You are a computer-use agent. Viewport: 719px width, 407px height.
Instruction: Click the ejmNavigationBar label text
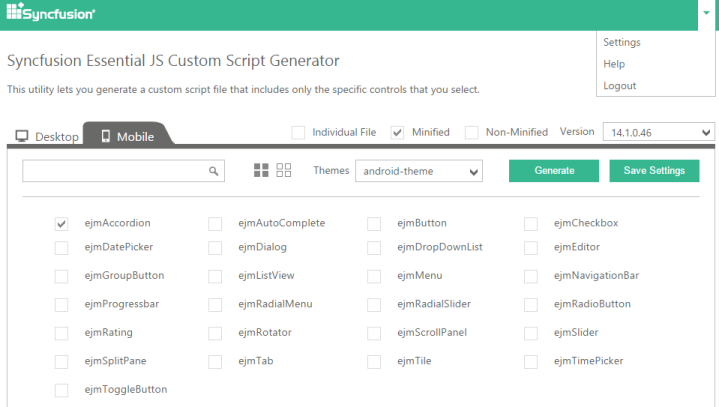596,275
